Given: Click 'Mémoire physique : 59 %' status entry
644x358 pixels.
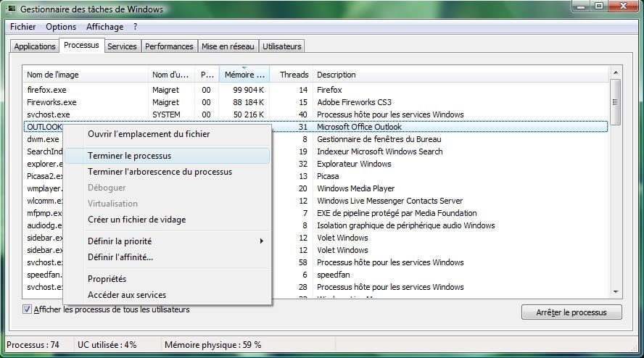Looking at the screenshot, I should tap(212, 345).
